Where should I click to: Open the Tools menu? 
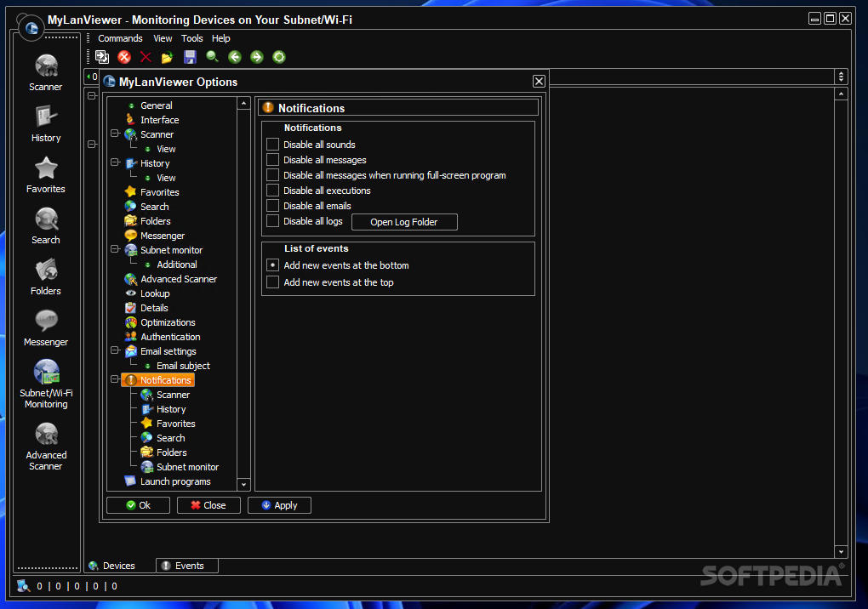pyautogui.click(x=192, y=38)
